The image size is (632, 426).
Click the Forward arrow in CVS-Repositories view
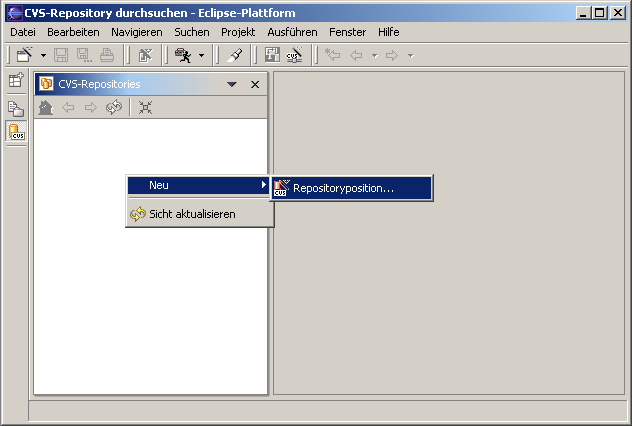[91, 108]
